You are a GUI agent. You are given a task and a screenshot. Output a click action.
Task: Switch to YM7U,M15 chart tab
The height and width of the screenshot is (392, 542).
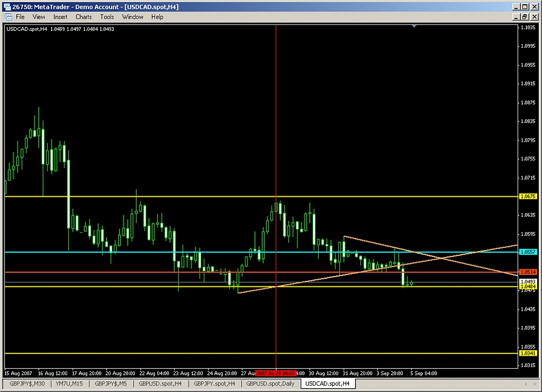(x=69, y=383)
